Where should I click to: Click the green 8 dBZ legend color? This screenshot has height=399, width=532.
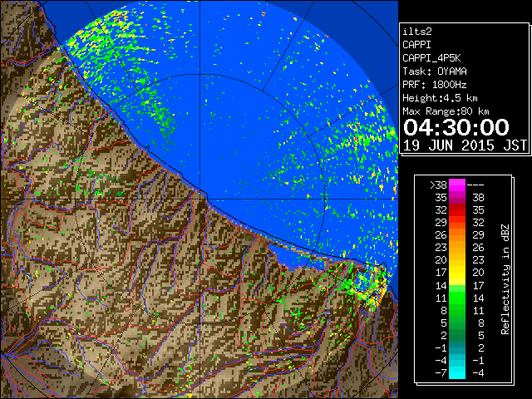(457, 310)
